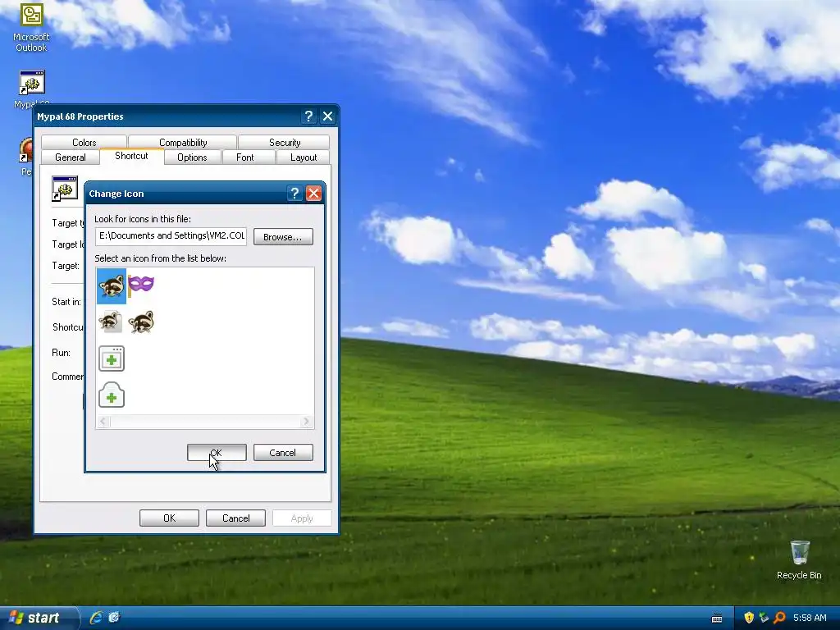Click the orange magnifier tray icon
This screenshot has width=840, height=630.
coord(779,618)
